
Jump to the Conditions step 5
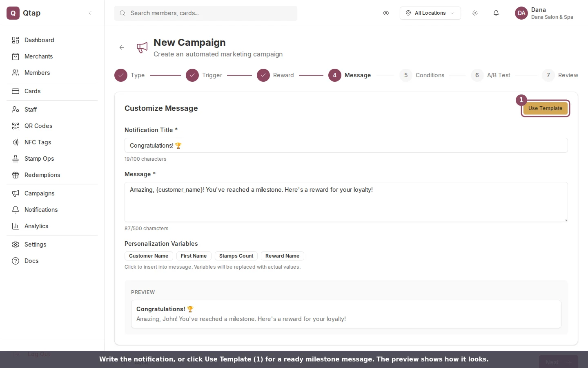coord(422,75)
